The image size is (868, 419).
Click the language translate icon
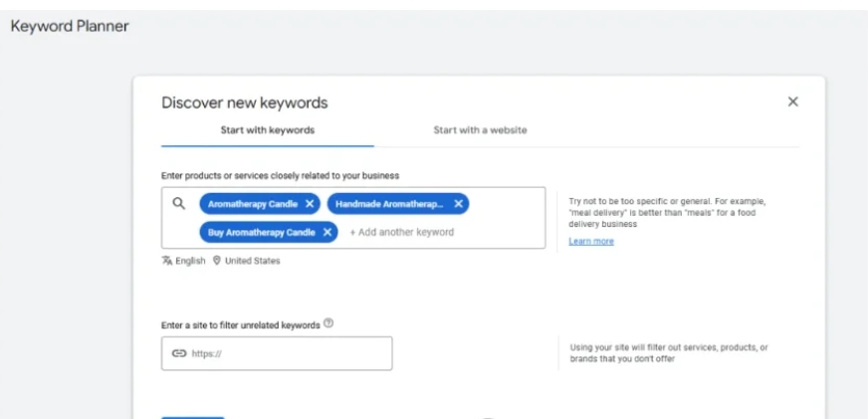coord(166,261)
